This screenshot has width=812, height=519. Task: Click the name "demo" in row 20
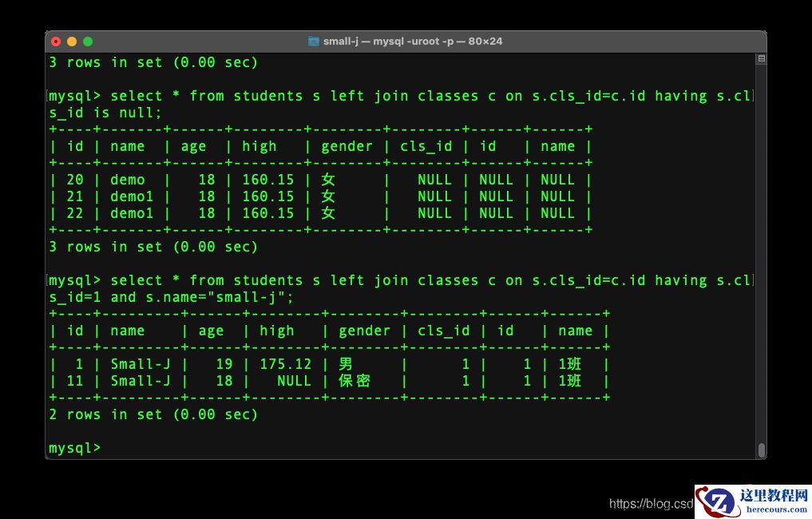[128, 180]
